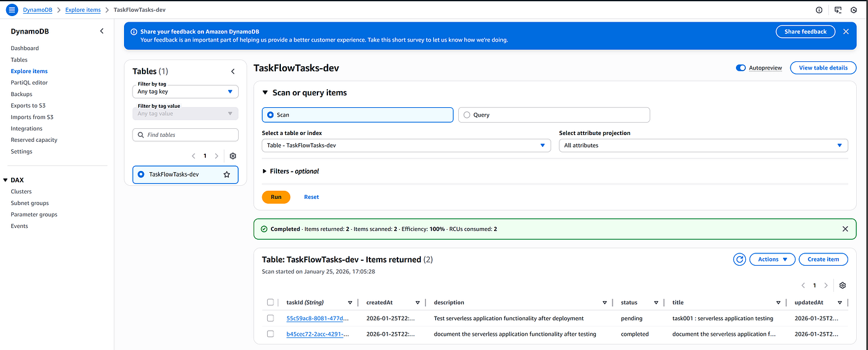Open Filter by tag value dropdown
868x350 pixels.
click(185, 113)
